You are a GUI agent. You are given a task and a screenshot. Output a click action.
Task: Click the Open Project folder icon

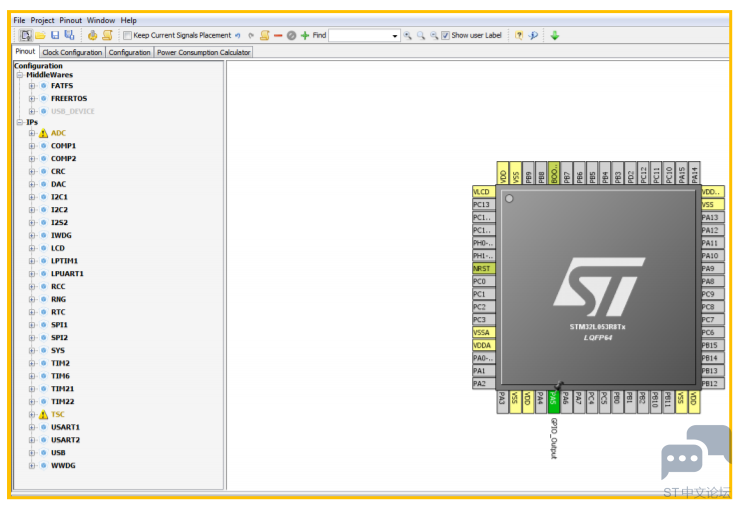(41, 35)
